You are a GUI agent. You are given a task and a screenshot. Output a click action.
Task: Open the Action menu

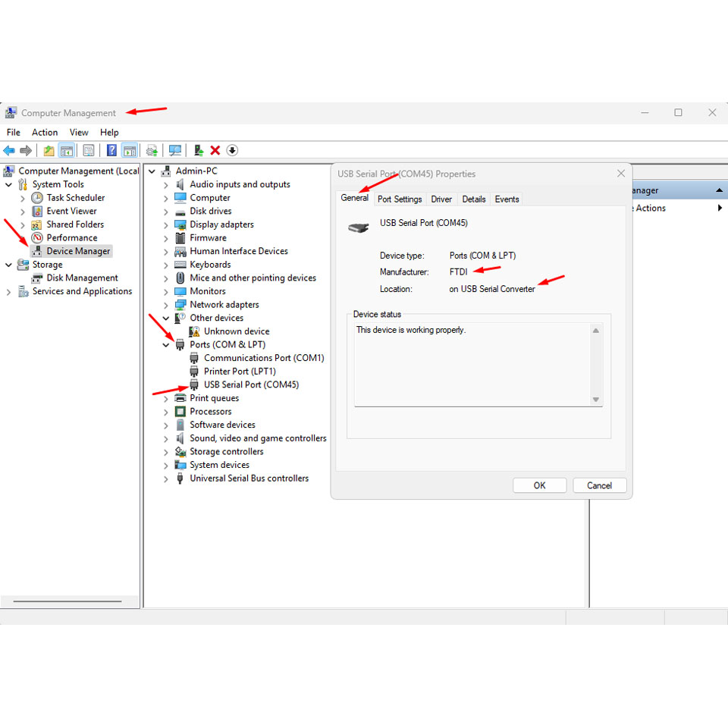45,132
